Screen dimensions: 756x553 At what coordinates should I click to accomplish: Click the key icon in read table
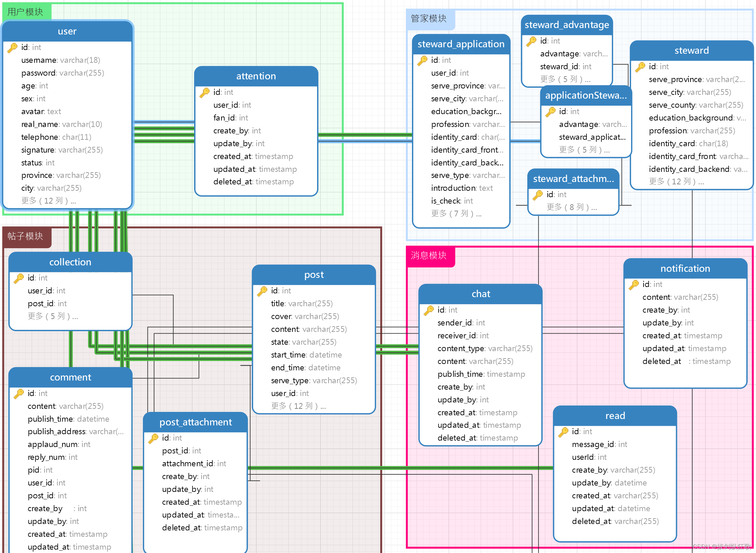pos(563,432)
